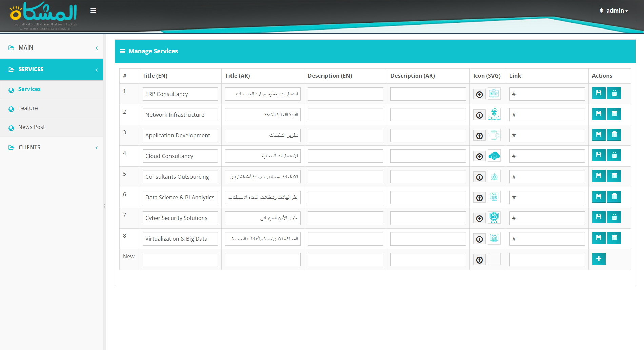Save the Virtualization & Big Data row
The image size is (644, 350).
pyautogui.click(x=599, y=238)
